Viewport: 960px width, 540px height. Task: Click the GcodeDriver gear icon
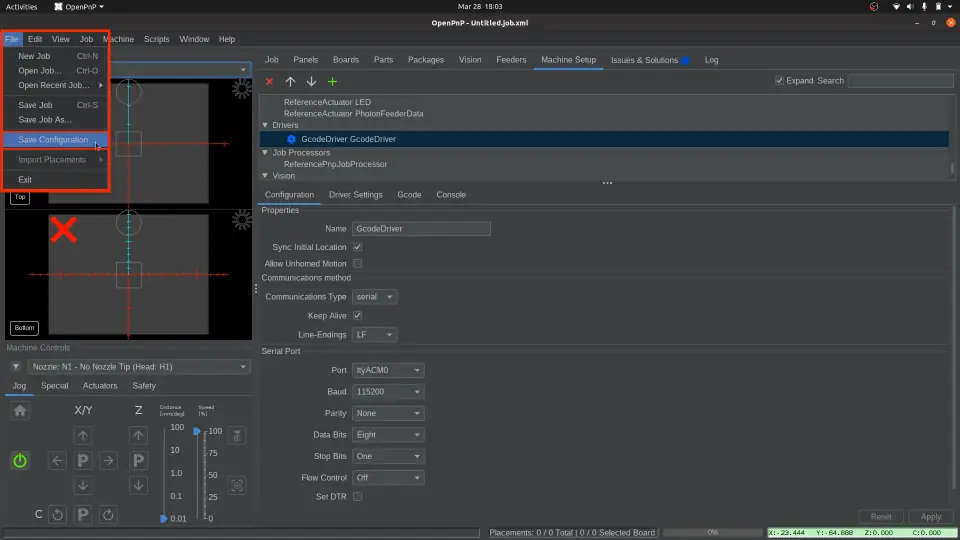tap(291, 139)
